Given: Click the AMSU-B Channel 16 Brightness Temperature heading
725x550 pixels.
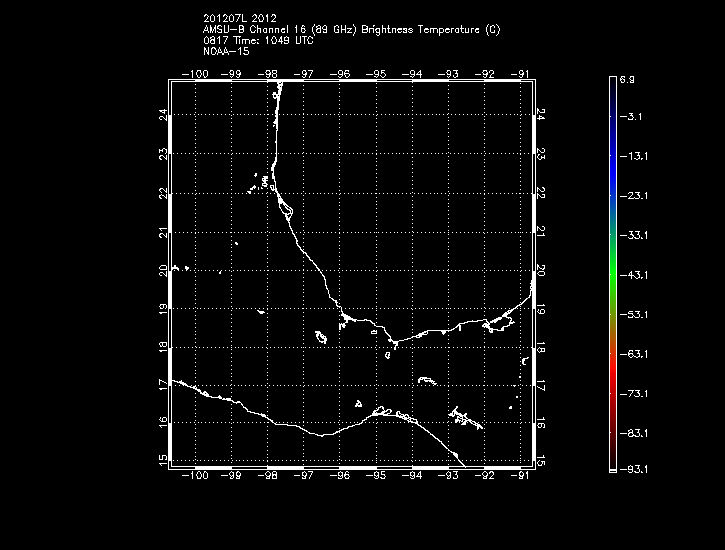Looking at the screenshot, I should tap(351, 29).
